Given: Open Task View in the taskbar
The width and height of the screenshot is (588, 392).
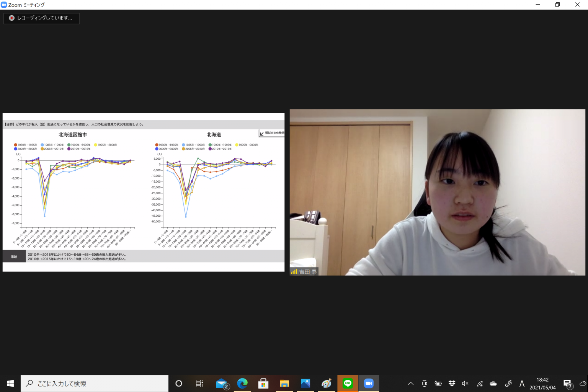Looking at the screenshot, I should [199, 383].
